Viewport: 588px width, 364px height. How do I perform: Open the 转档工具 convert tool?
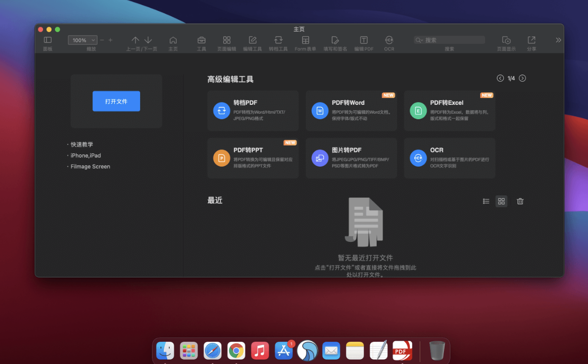(x=278, y=41)
